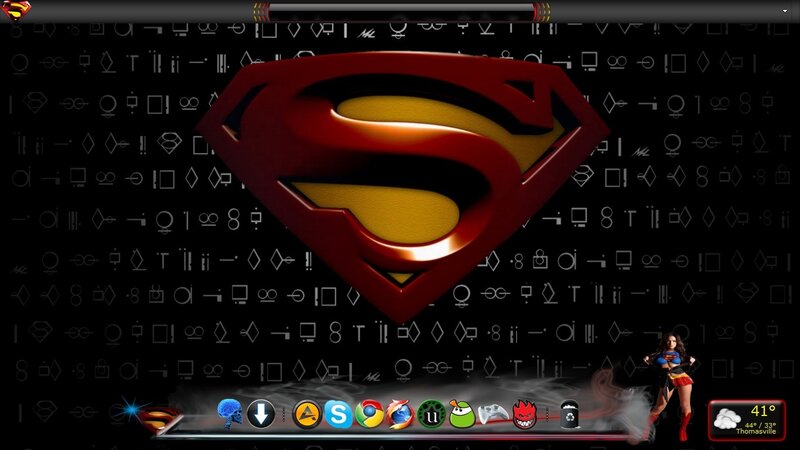Launch Skype from the dock
This screenshot has width=800, height=450.
(x=338, y=414)
